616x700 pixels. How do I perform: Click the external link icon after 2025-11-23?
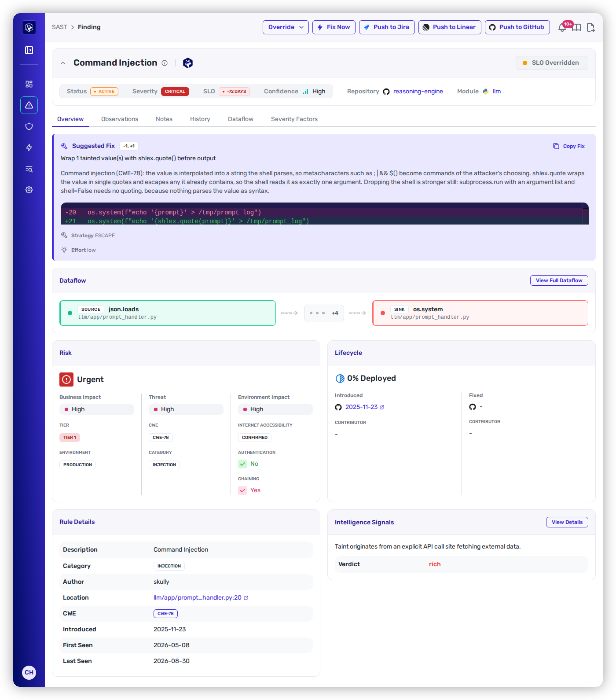coord(382,407)
